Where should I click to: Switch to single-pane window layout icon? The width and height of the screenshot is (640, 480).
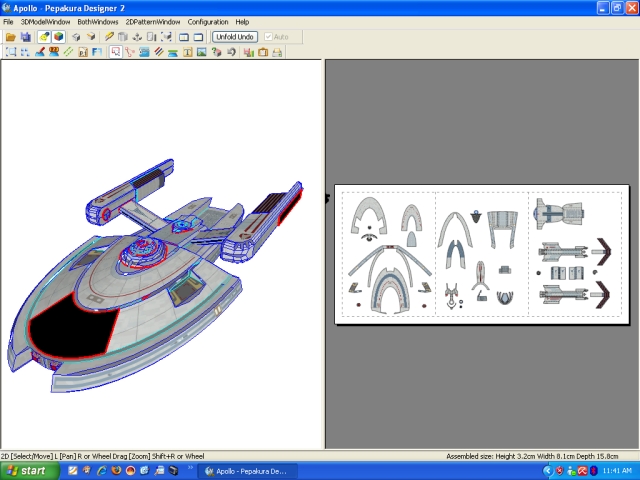[x=198, y=37]
